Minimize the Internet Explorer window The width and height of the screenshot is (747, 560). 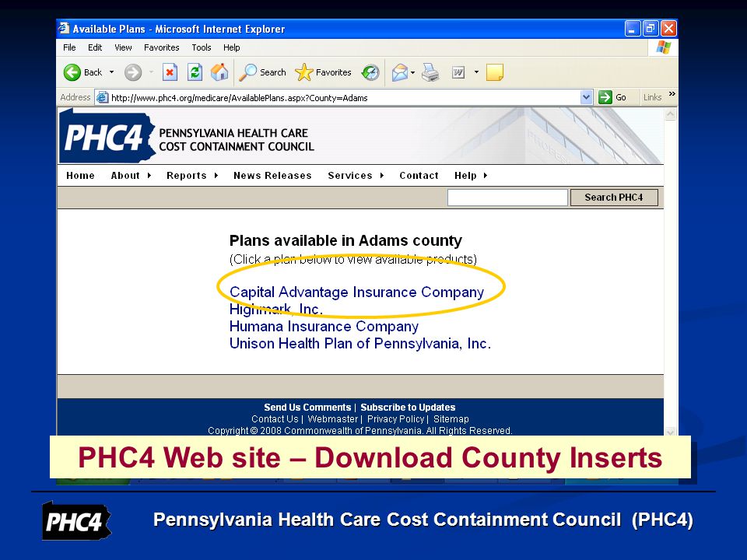[x=632, y=29]
